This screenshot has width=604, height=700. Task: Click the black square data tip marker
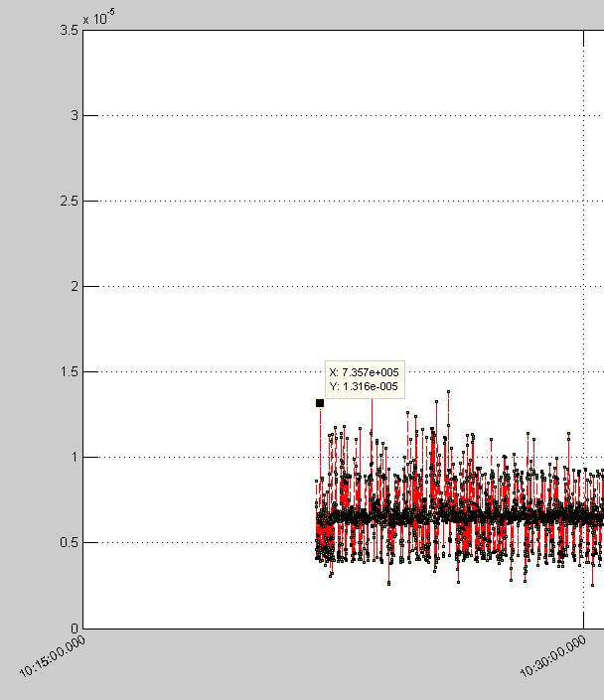coord(320,403)
